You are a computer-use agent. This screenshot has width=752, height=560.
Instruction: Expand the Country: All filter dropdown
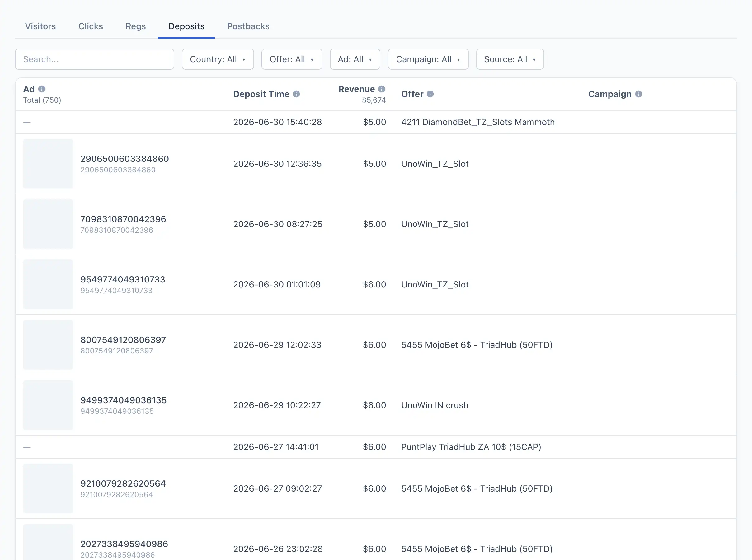point(218,59)
